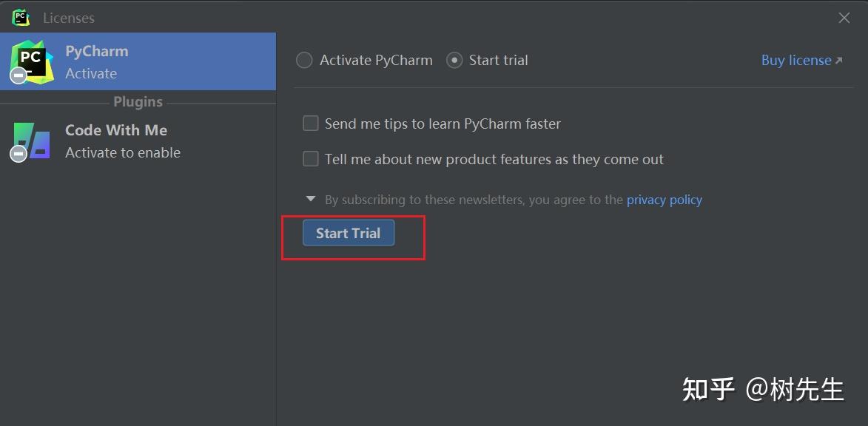Click the external-link arrow beside Buy license

point(839,61)
